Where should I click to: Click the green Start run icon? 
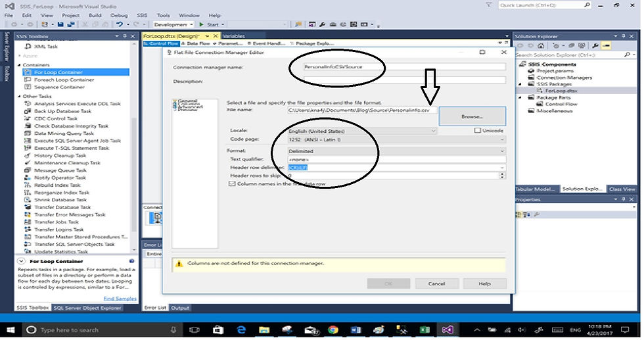[x=202, y=25]
